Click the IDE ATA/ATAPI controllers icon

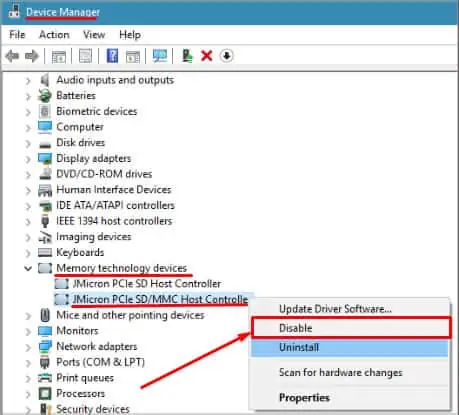point(45,206)
